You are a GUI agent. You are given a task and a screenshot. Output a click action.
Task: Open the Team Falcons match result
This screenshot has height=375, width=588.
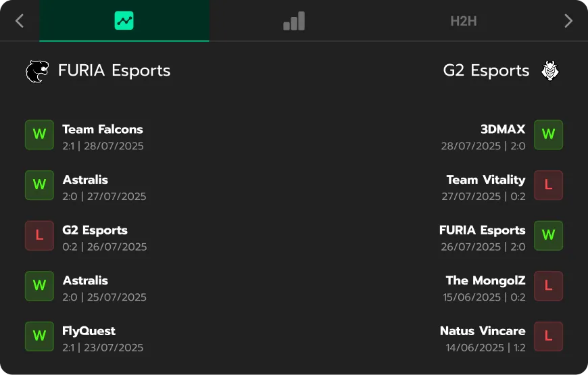pos(103,136)
